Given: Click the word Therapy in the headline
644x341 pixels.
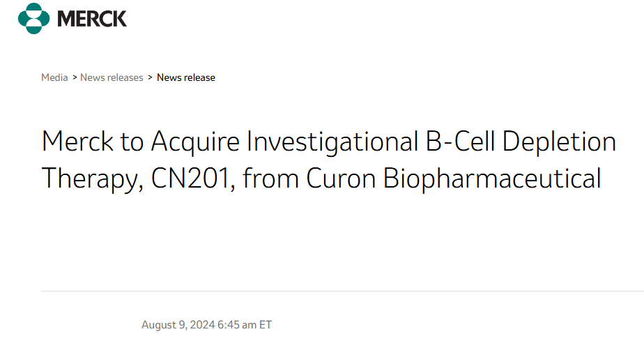Looking at the screenshot, I should (90, 179).
